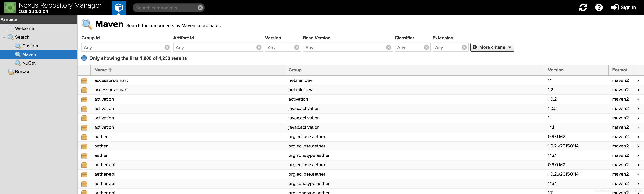
Task: Click the Welcome list icon in sidebar
Action: (10, 28)
